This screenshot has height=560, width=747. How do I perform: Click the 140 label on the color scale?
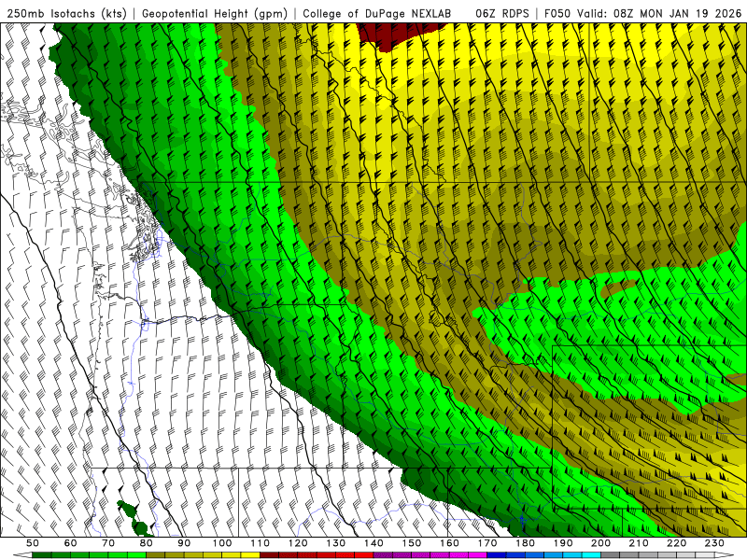373,543
